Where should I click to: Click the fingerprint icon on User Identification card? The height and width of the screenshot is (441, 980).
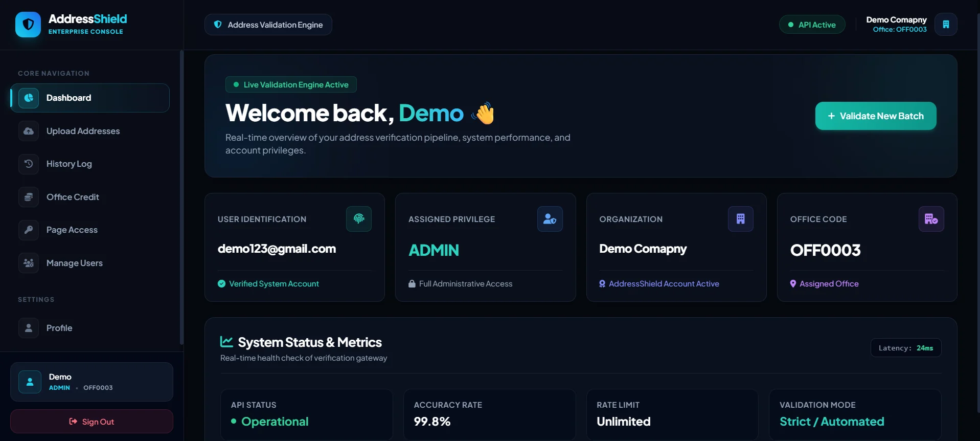pyautogui.click(x=359, y=219)
